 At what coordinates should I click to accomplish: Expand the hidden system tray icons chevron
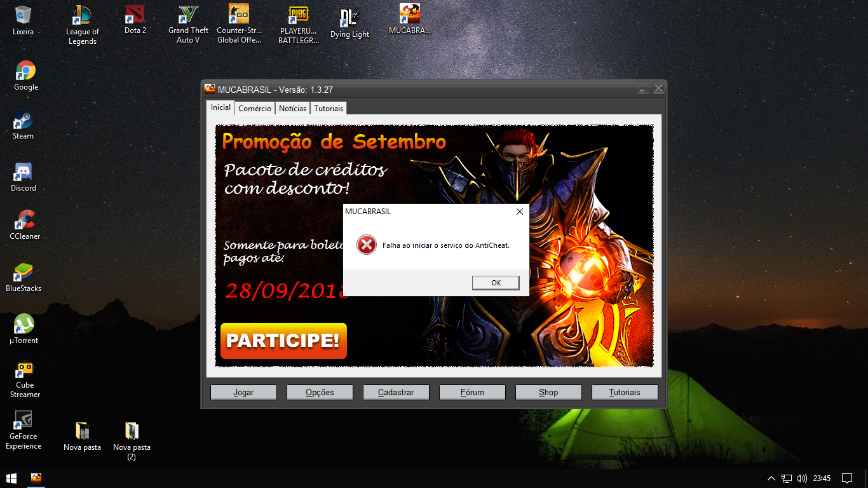771,478
